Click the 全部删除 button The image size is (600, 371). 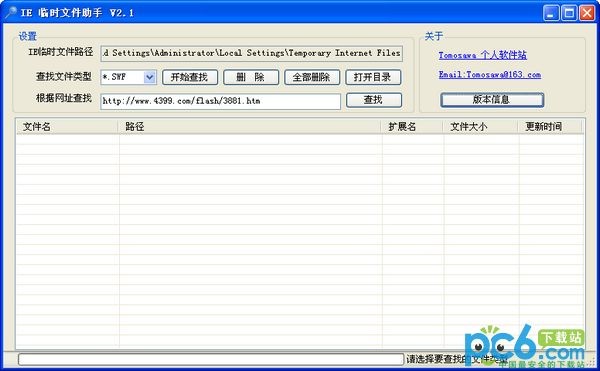click(x=312, y=77)
